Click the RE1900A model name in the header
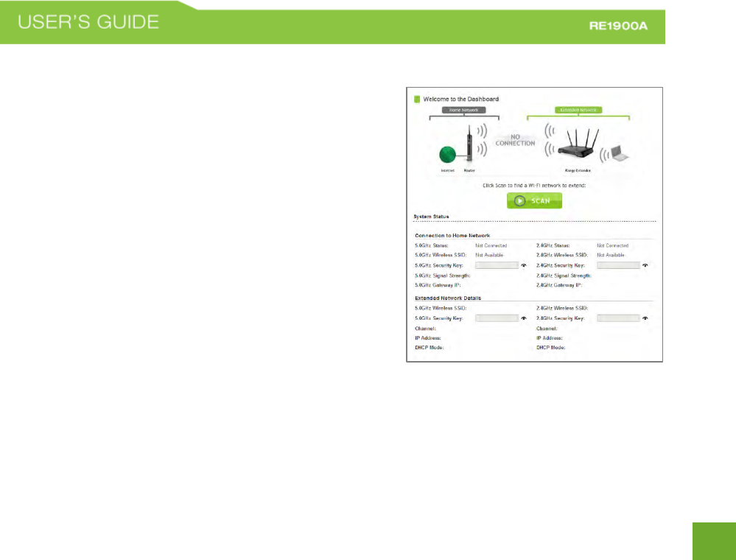Image resolution: width=736 pixels, height=560 pixels. tap(619, 27)
